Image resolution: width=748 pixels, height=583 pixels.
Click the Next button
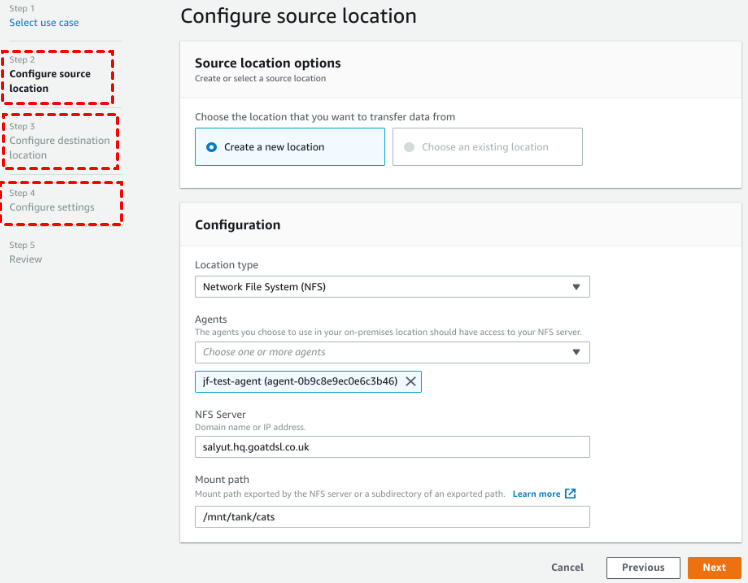(714, 567)
